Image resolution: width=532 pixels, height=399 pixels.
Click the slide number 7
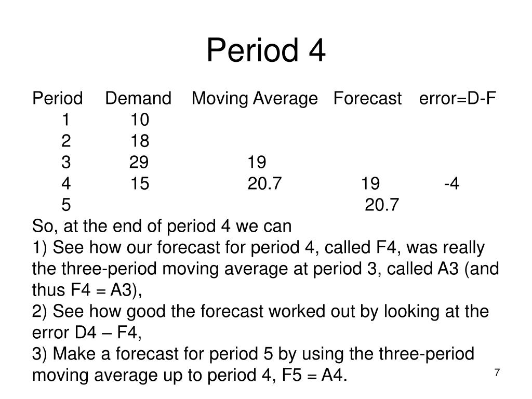[497, 373]
